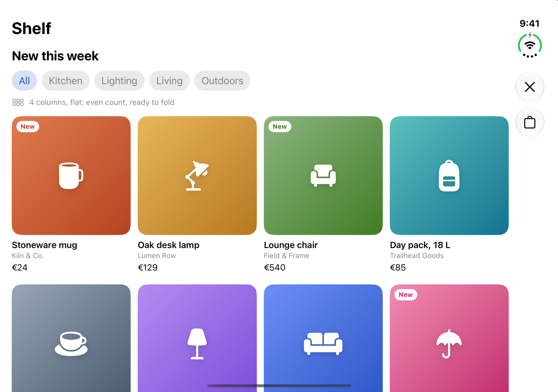The width and height of the screenshot is (558, 392).
Task: Open the Day pack, 18 L product title
Action: point(420,245)
